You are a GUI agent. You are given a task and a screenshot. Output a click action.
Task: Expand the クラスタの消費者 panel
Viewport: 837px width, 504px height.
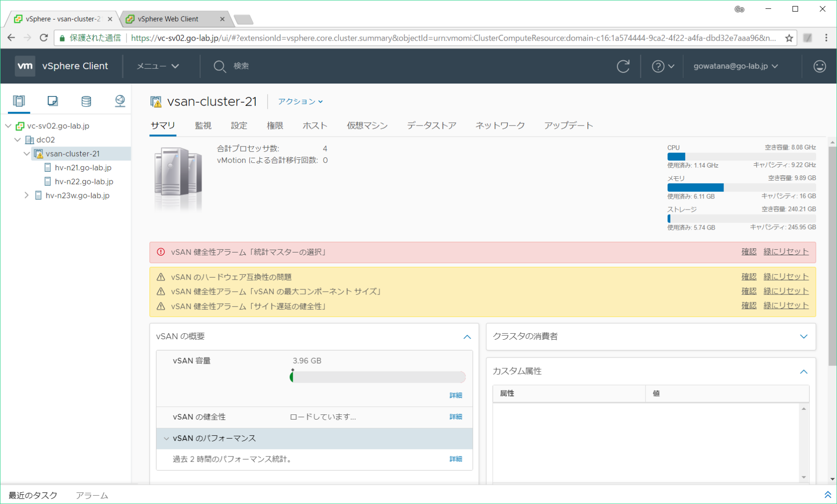pyautogui.click(x=803, y=336)
